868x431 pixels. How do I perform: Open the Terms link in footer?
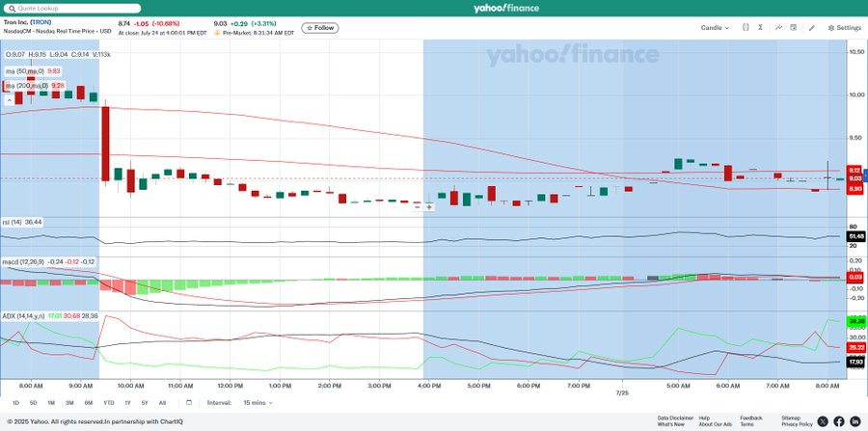747,424
